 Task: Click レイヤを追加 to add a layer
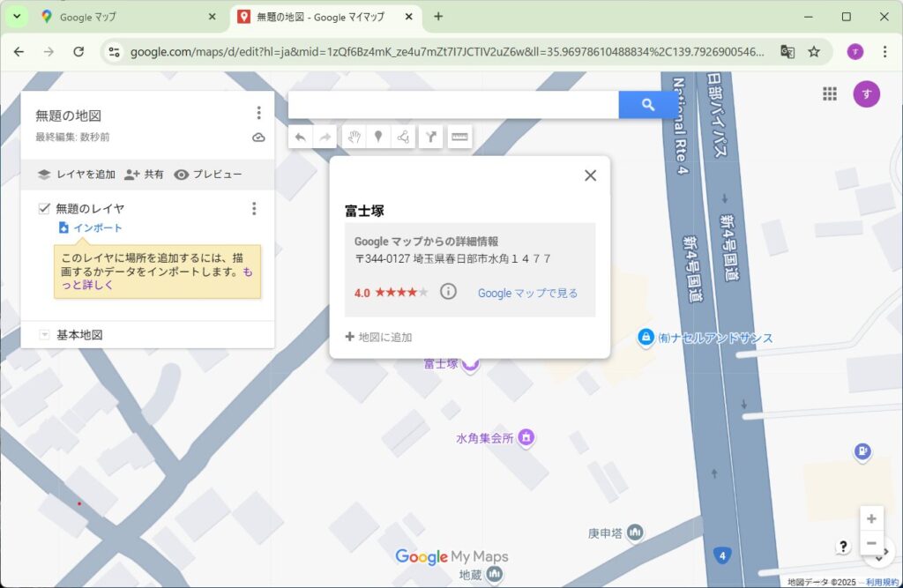coord(77,175)
